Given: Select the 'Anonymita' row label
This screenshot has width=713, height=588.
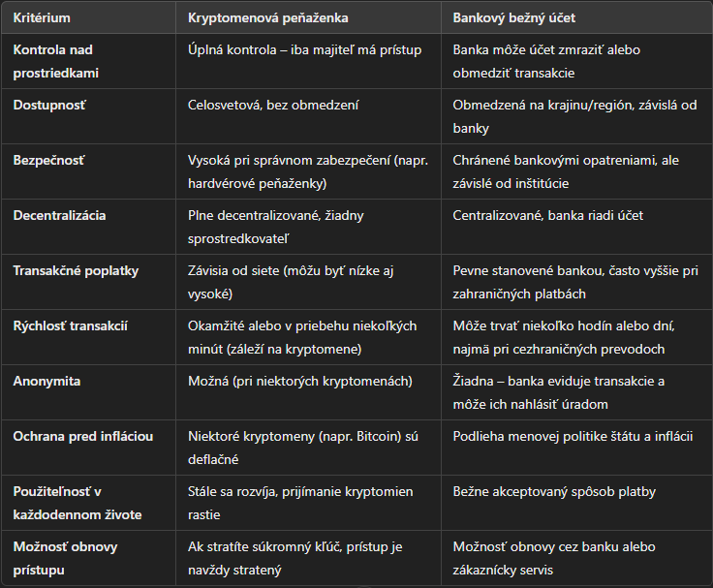Looking at the screenshot, I should coord(47,381).
